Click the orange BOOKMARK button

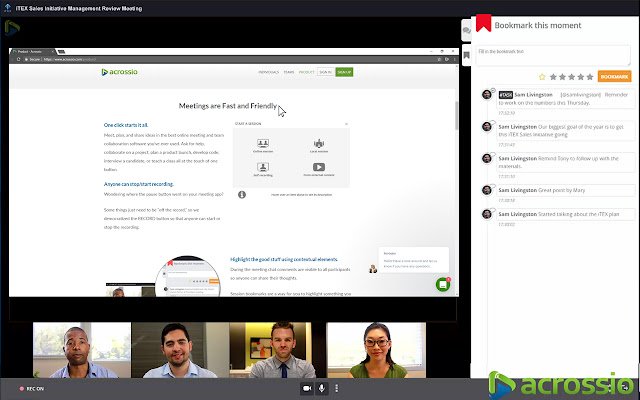point(614,76)
